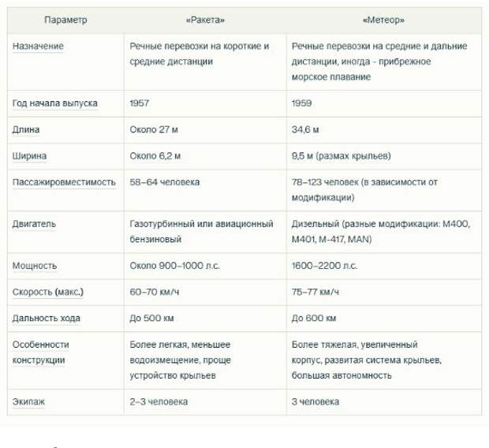Select the Параметр column header
This screenshot has width=489, height=448.
coord(65,20)
